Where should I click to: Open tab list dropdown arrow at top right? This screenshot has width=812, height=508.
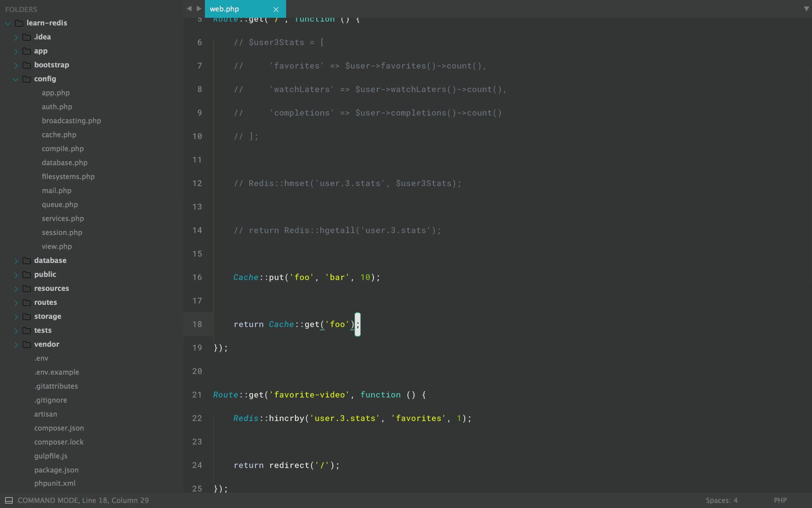pyautogui.click(x=806, y=8)
